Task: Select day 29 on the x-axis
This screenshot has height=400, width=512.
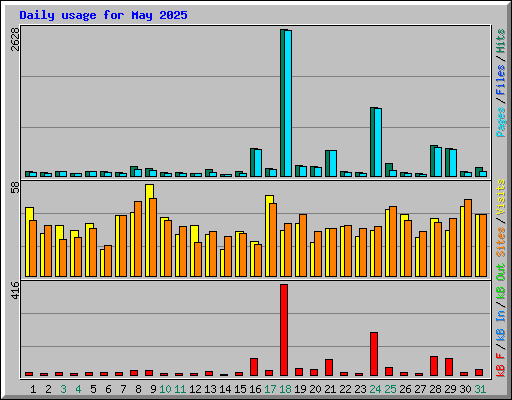Action: click(x=450, y=389)
